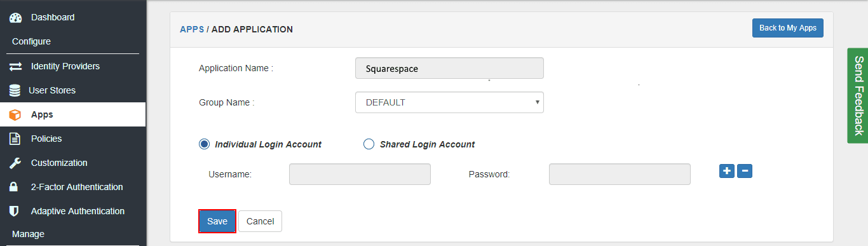Click the Save button

[217, 221]
